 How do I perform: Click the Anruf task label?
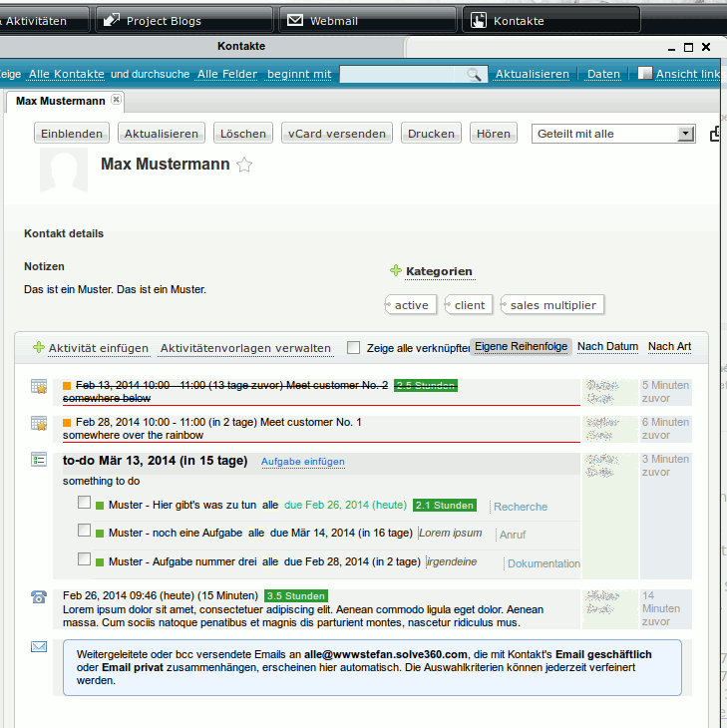coord(513,535)
